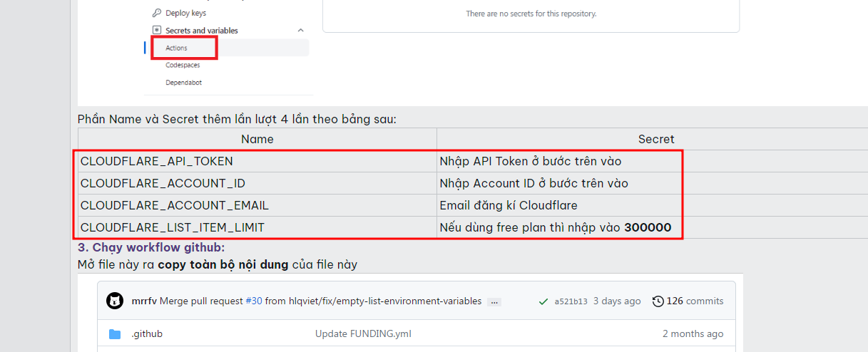Select CLOUDFLARE_LIST_ITEM_LIMIT cell
The width and height of the screenshot is (868, 352).
tap(257, 228)
